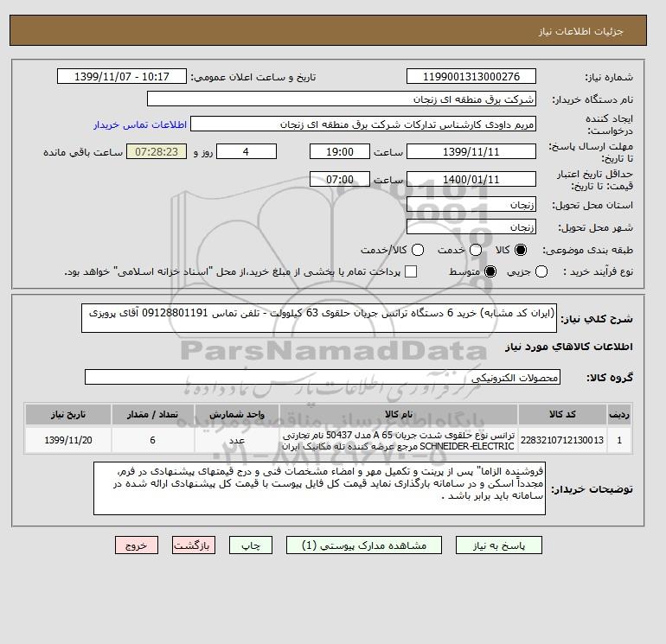This screenshot has width=666, height=644.
Task: Click the remaining time field 07:28:23
Action: (157, 151)
